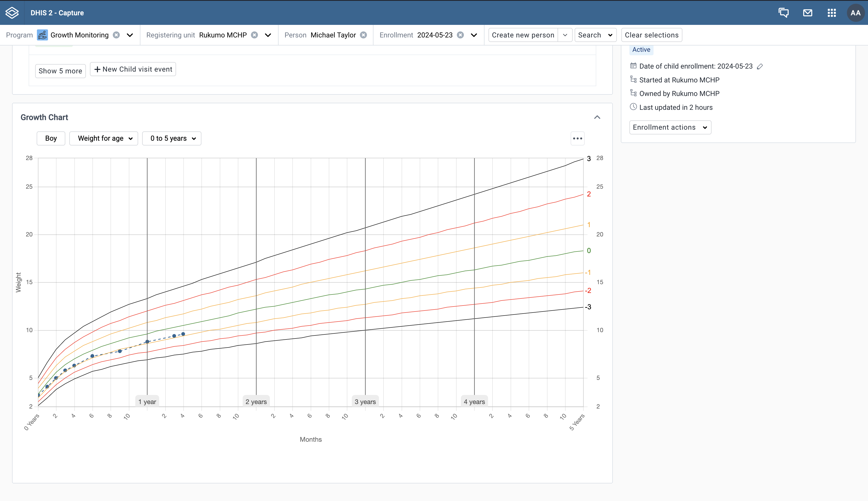Viewport: 868px width, 501px height.
Task: Click the Show 5 more button
Action: click(x=60, y=71)
